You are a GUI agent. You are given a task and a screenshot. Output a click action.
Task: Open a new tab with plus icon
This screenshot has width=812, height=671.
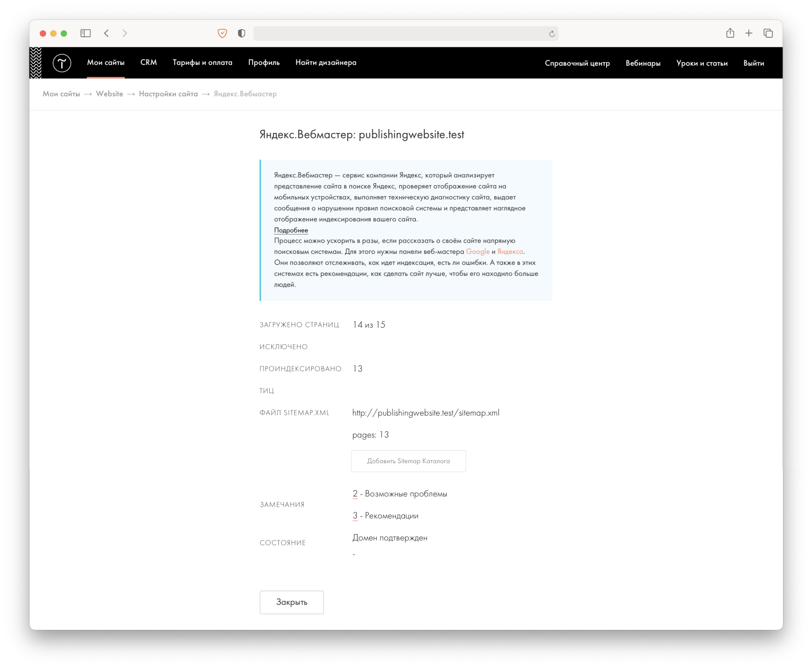pos(749,33)
